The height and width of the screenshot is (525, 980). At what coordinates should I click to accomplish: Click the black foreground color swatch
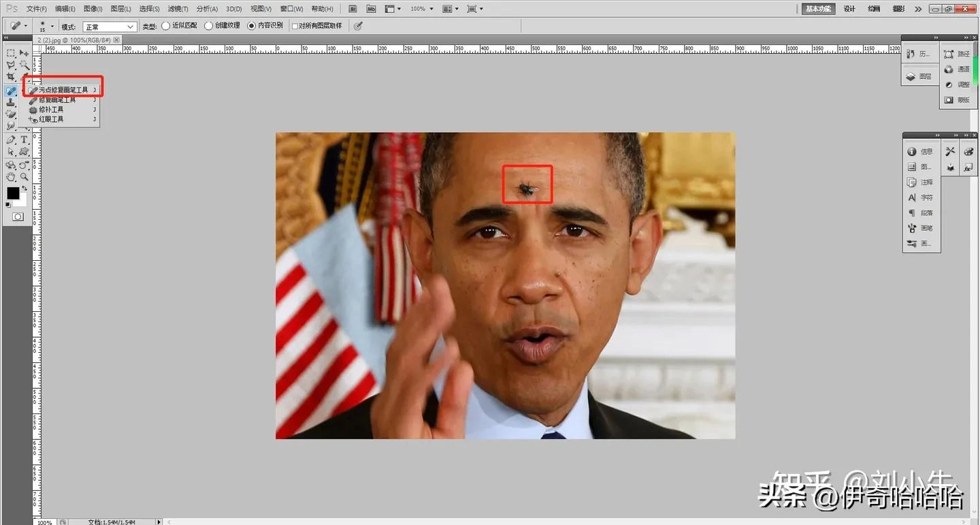(x=15, y=193)
